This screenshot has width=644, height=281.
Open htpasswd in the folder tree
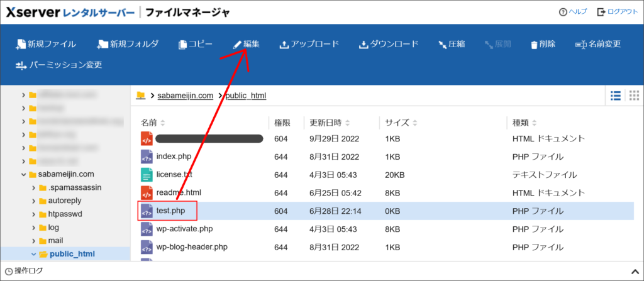pyautogui.click(x=65, y=214)
